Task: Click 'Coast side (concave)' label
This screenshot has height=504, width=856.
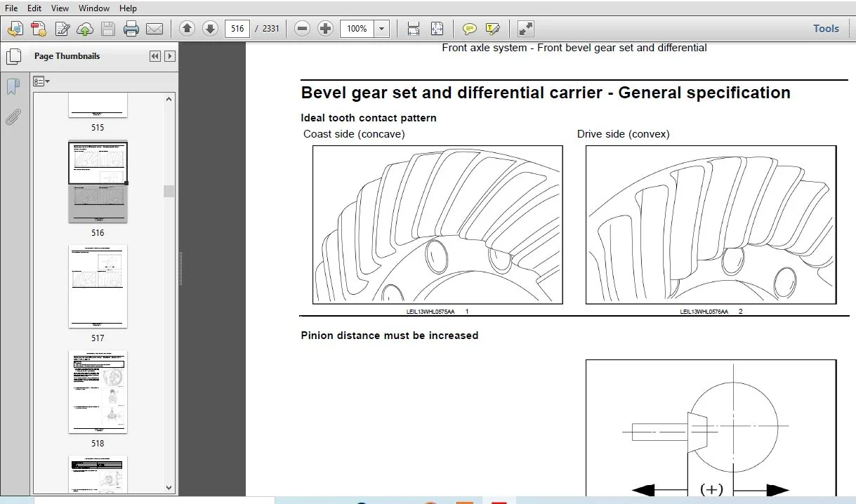Action: [x=354, y=133]
